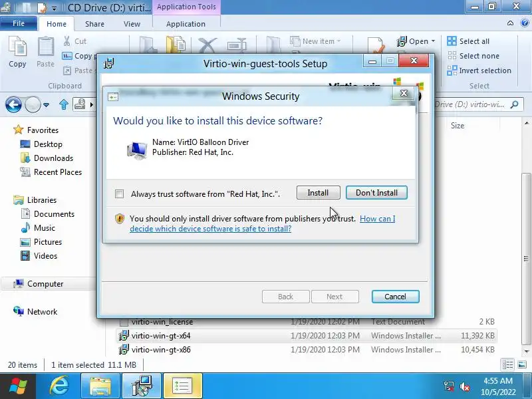Open Quick Access Toolbar customize dropdown
The width and height of the screenshot is (532, 399).
tap(55, 8)
